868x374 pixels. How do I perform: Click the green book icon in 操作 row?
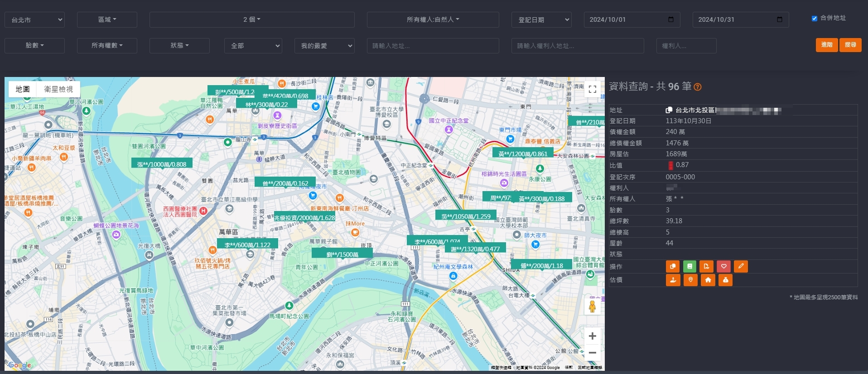coord(690,266)
